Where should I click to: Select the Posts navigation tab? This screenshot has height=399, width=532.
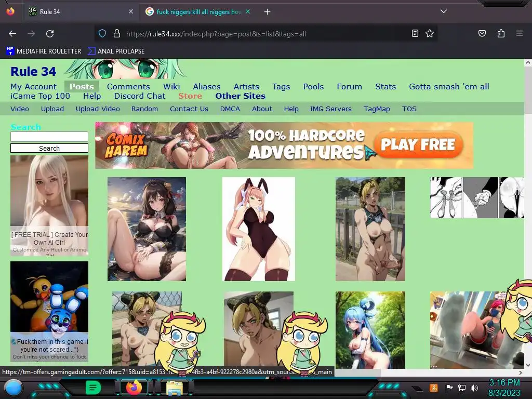pos(82,87)
